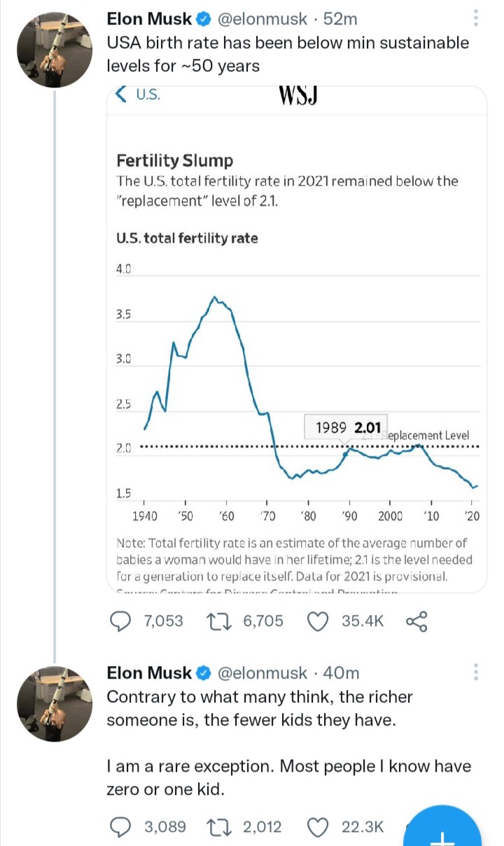Open Elon Musk profile from first tweet name
Screen dimensions: 504x846
click(x=149, y=19)
